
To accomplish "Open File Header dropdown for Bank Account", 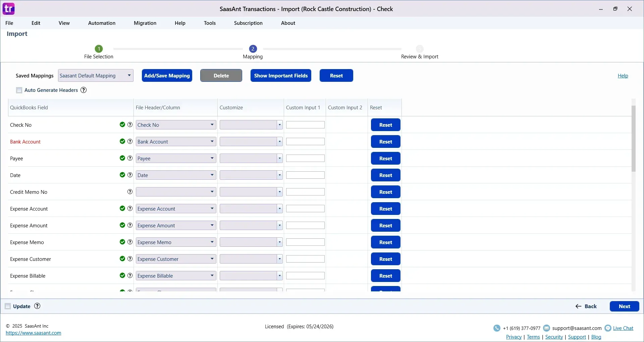I will click(x=176, y=141).
